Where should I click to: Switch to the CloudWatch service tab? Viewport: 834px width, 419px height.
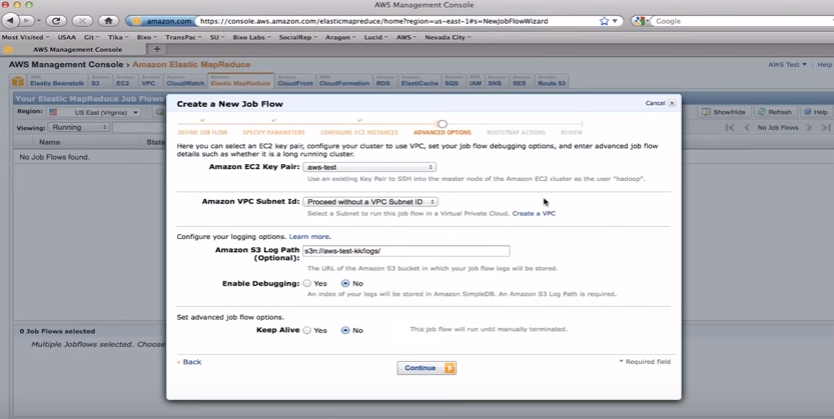[185, 81]
